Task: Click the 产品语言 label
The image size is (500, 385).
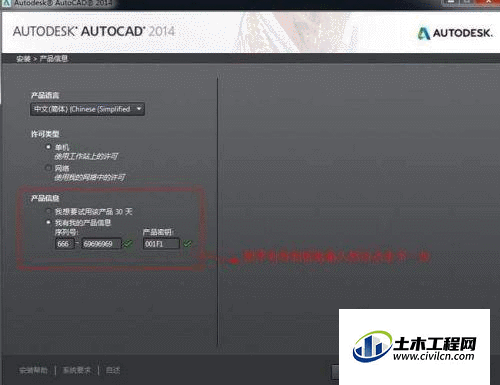Action: coord(45,95)
